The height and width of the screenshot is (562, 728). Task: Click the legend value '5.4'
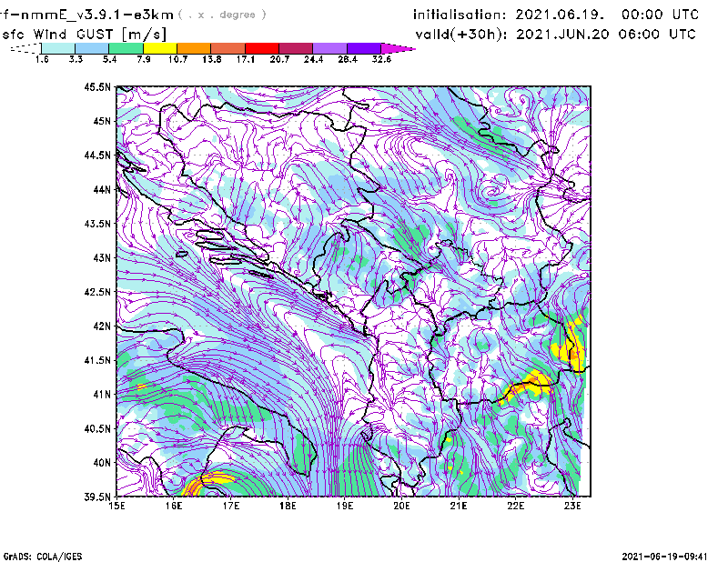[x=109, y=59]
